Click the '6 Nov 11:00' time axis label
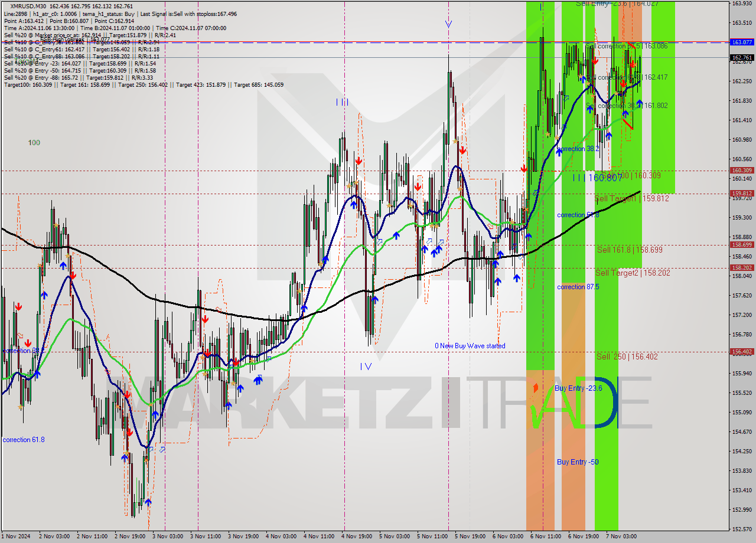The image size is (756, 543). click(x=545, y=537)
